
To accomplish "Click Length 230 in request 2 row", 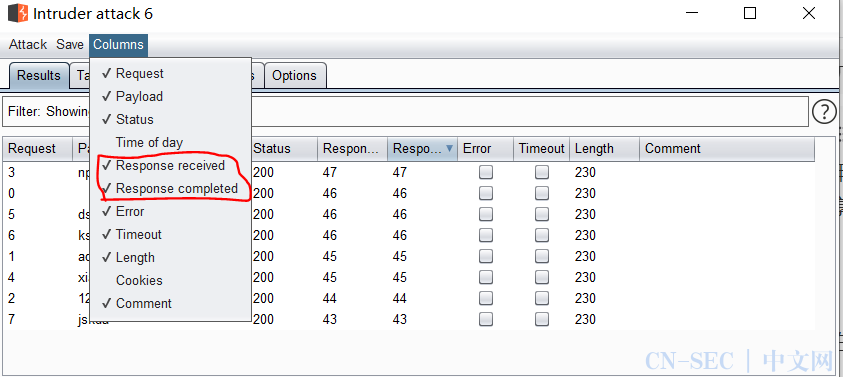I will click(x=585, y=298).
